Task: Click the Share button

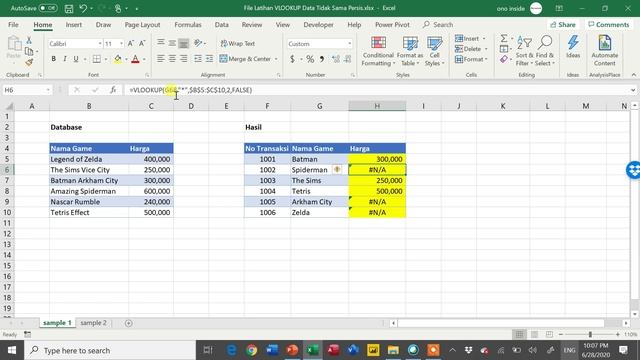Action: tap(563, 24)
